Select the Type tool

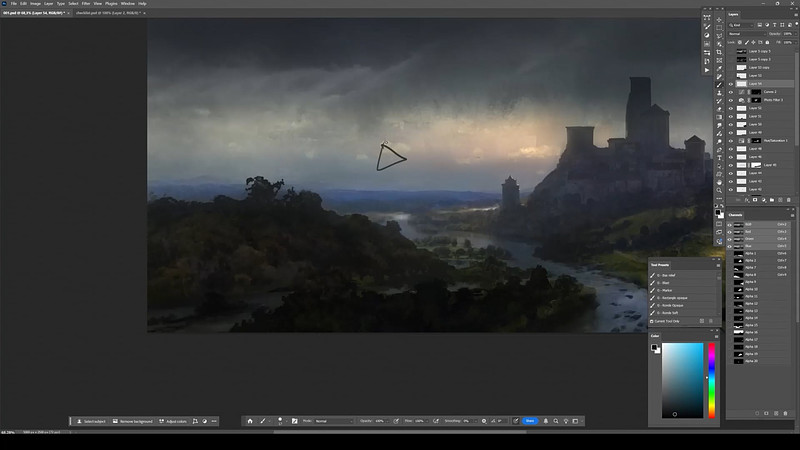pyautogui.click(x=719, y=157)
